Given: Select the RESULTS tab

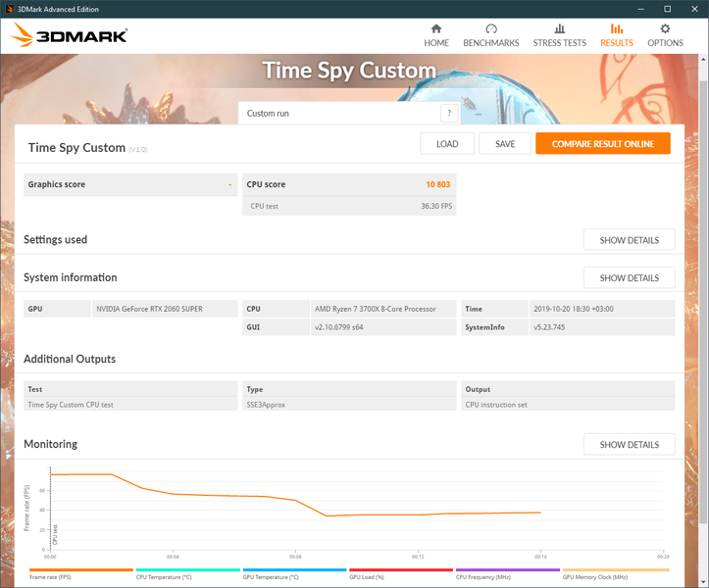Looking at the screenshot, I should pyautogui.click(x=617, y=35).
